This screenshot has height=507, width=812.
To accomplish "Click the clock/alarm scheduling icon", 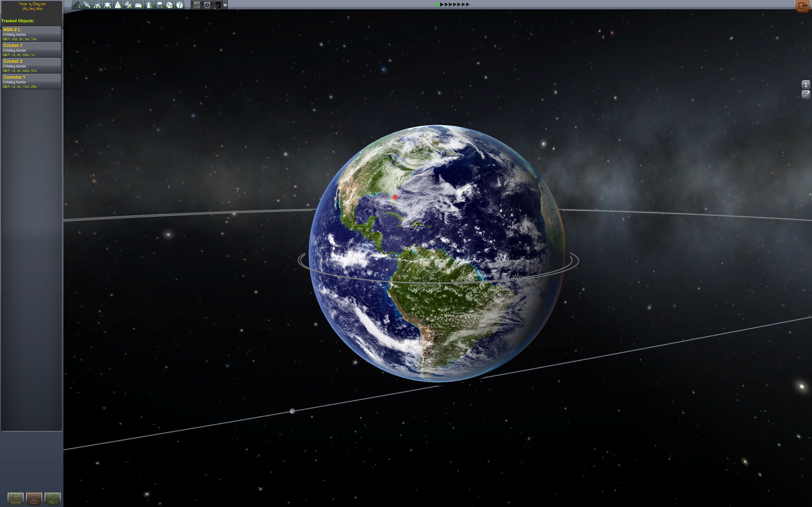I will pos(206,5).
